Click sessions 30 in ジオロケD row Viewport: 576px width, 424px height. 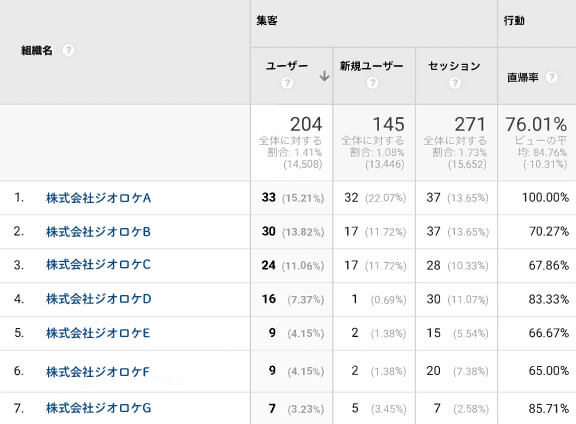click(x=433, y=299)
